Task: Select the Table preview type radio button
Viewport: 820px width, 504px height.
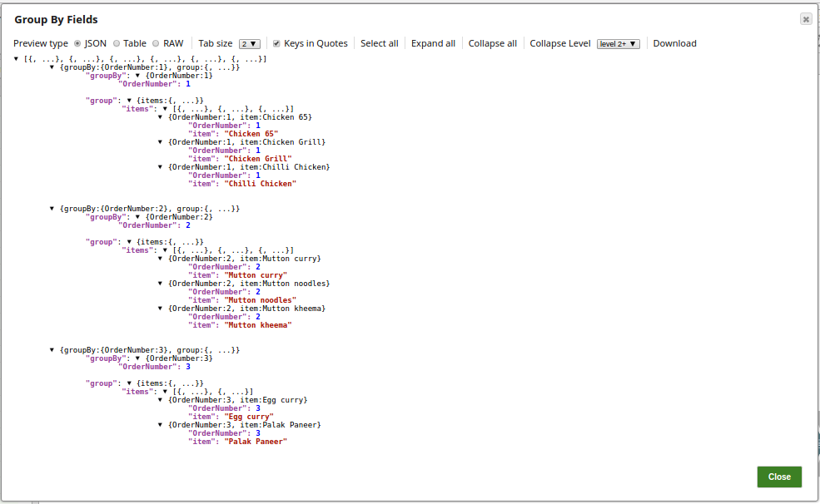Action: click(x=117, y=43)
